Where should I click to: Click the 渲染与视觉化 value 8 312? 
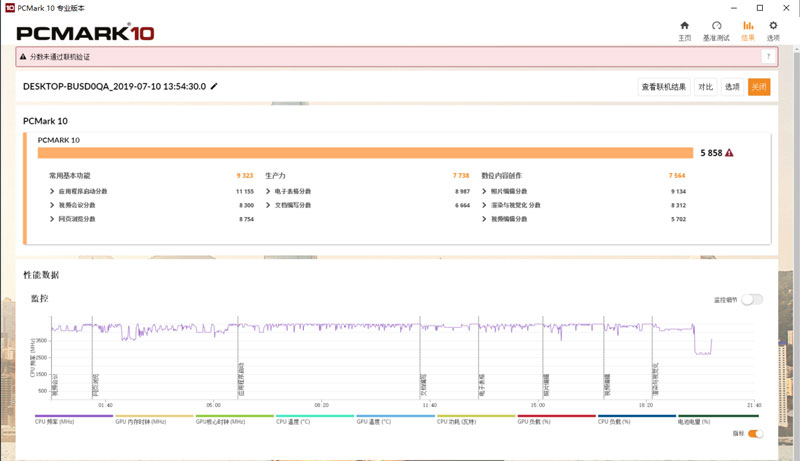click(679, 205)
